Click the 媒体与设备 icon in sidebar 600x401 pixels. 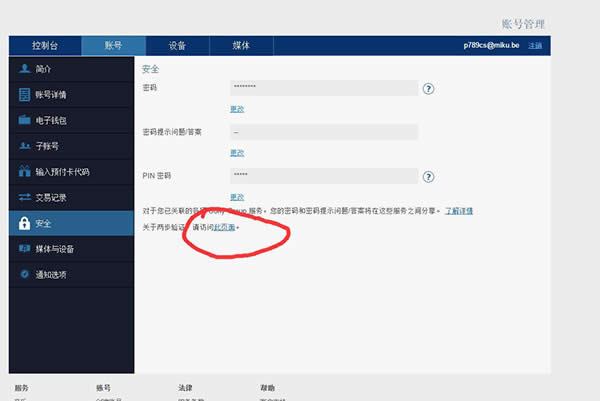[x=24, y=249]
